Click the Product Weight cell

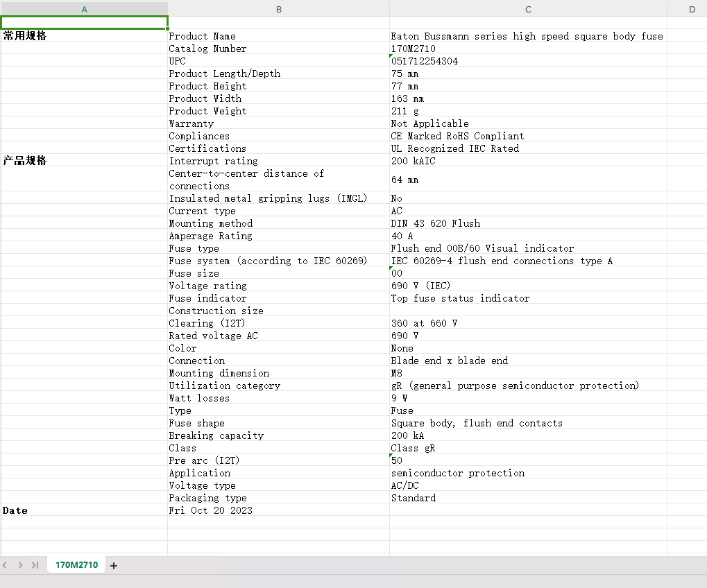point(279,110)
